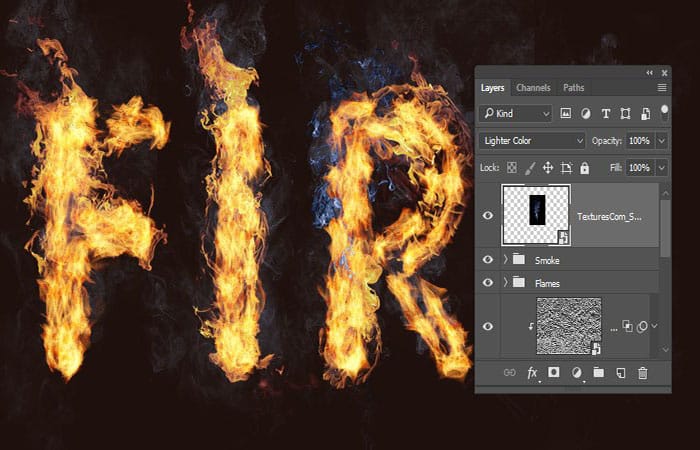Filter layers by type layer icon
This screenshot has height=450, width=700.
pyautogui.click(x=606, y=113)
